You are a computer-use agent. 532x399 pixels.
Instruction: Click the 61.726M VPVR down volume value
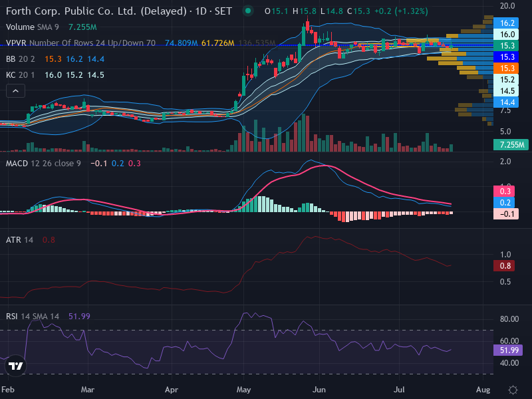(x=218, y=43)
